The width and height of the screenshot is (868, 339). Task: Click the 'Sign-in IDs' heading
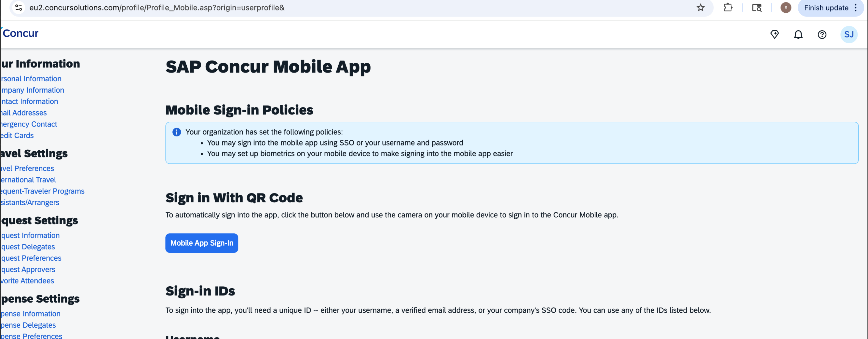200,291
